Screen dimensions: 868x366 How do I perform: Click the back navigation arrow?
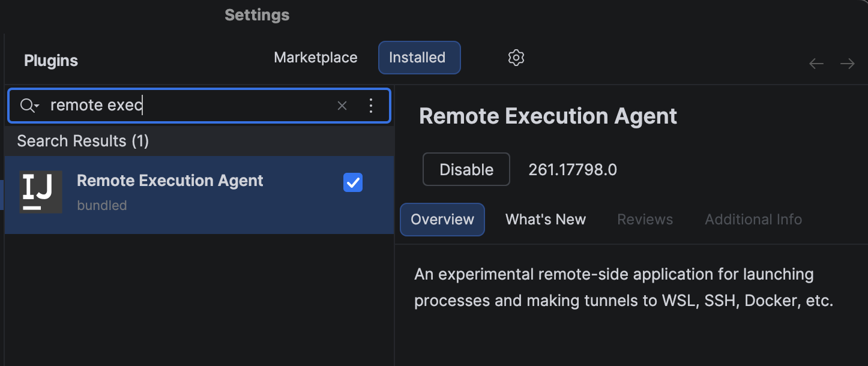coord(816,63)
